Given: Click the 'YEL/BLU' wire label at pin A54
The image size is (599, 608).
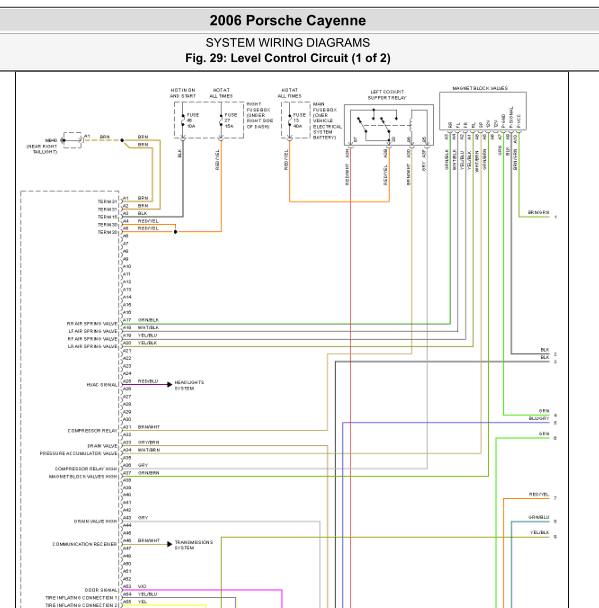Looking at the screenshot, I should [x=147, y=594].
